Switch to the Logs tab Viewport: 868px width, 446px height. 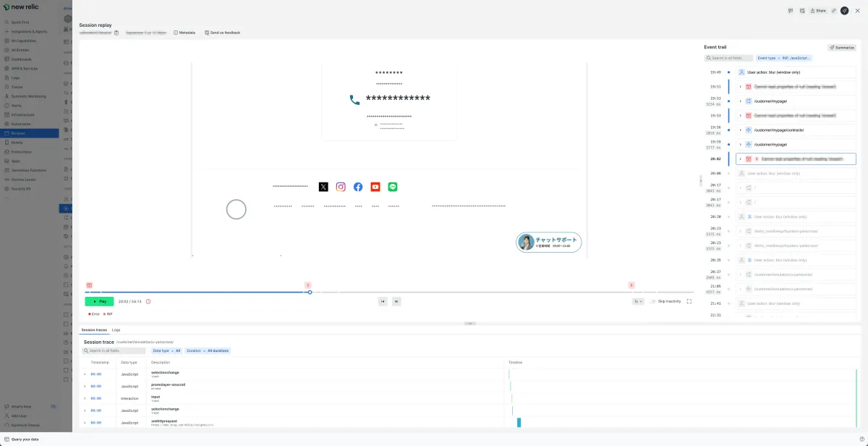[x=116, y=329]
